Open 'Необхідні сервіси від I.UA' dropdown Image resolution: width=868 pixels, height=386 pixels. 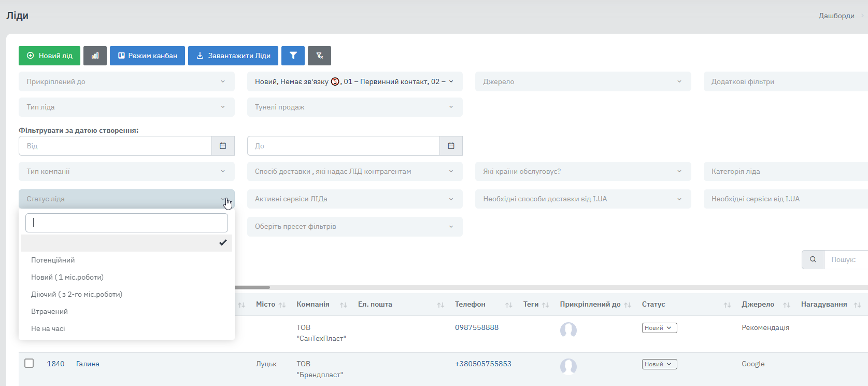pyautogui.click(x=786, y=199)
